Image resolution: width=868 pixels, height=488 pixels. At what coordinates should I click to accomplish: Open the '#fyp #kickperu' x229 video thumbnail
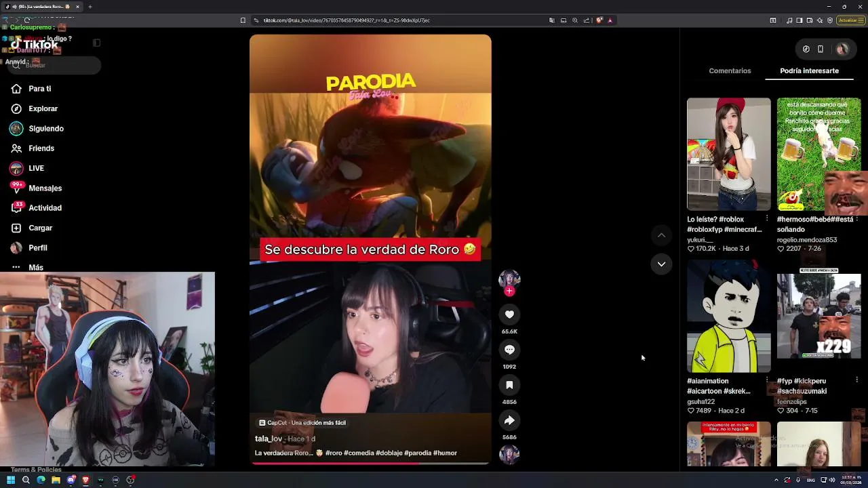point(819,316)
